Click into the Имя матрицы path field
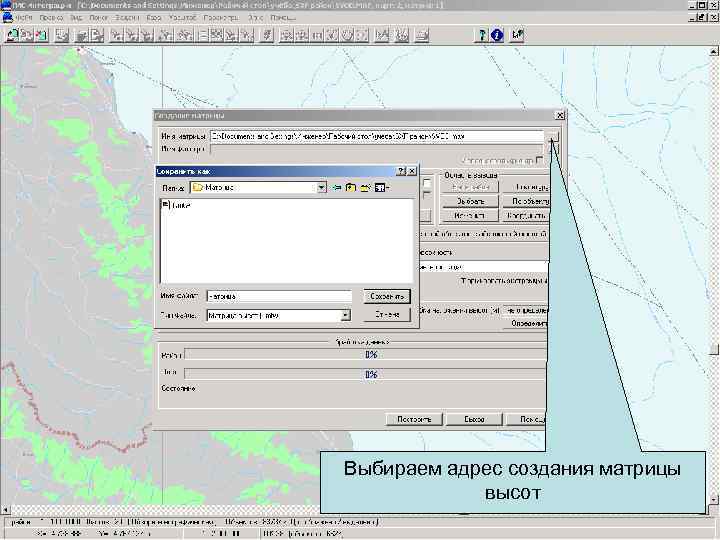The image size is (720, 540). pos(377,136)
